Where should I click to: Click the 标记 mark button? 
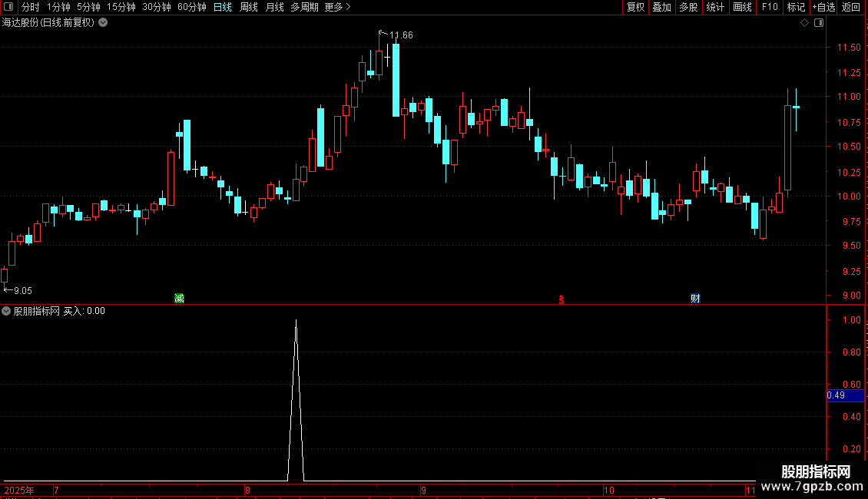click(x=796, y=7)
